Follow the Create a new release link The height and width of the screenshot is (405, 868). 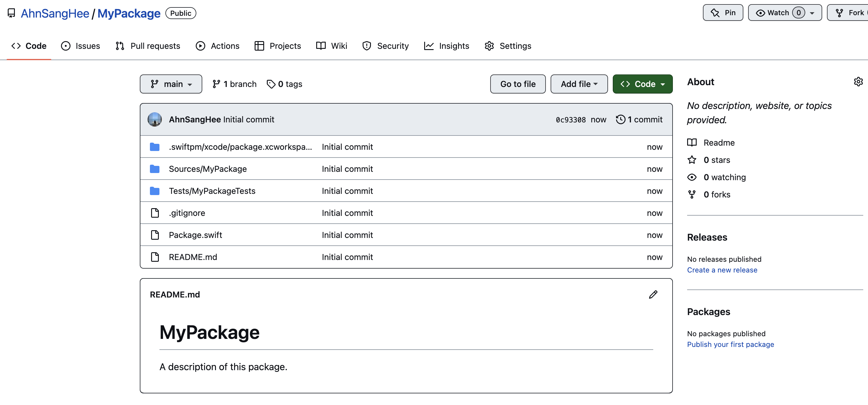(x=722, y=270)
